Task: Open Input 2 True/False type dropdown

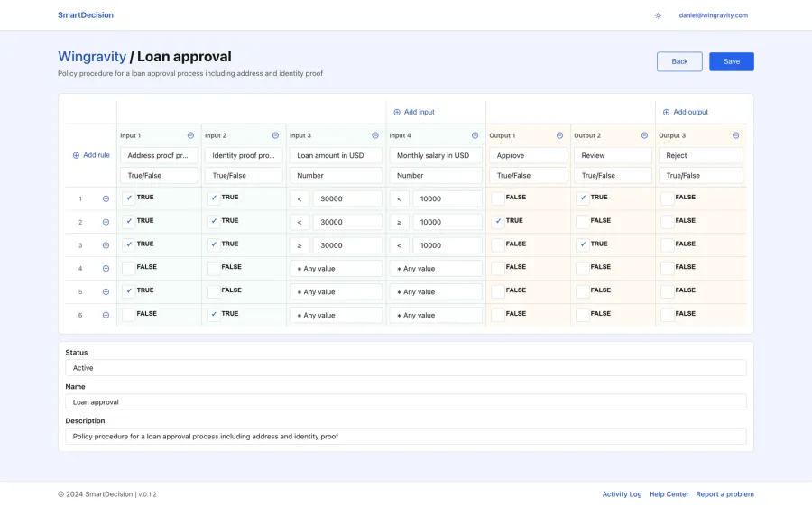Action: (244, 176)
